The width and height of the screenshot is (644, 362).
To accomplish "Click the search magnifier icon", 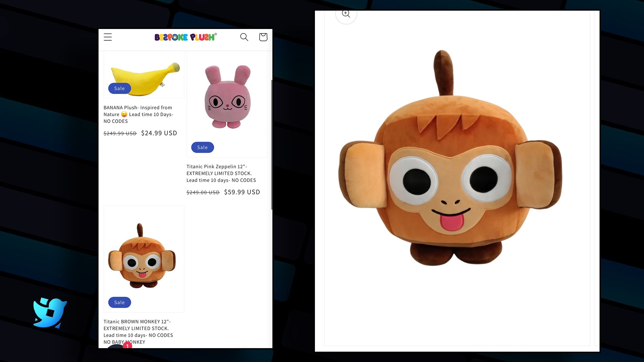I will pos(244,37).
